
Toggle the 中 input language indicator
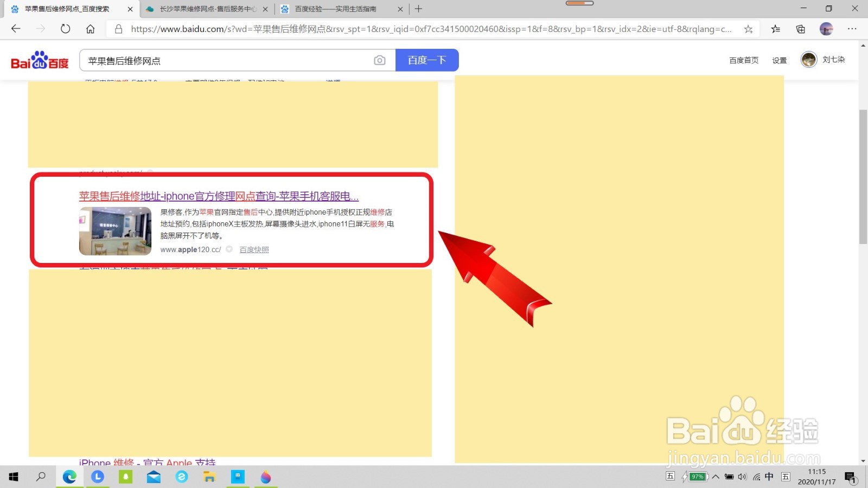tap(769, 477)
